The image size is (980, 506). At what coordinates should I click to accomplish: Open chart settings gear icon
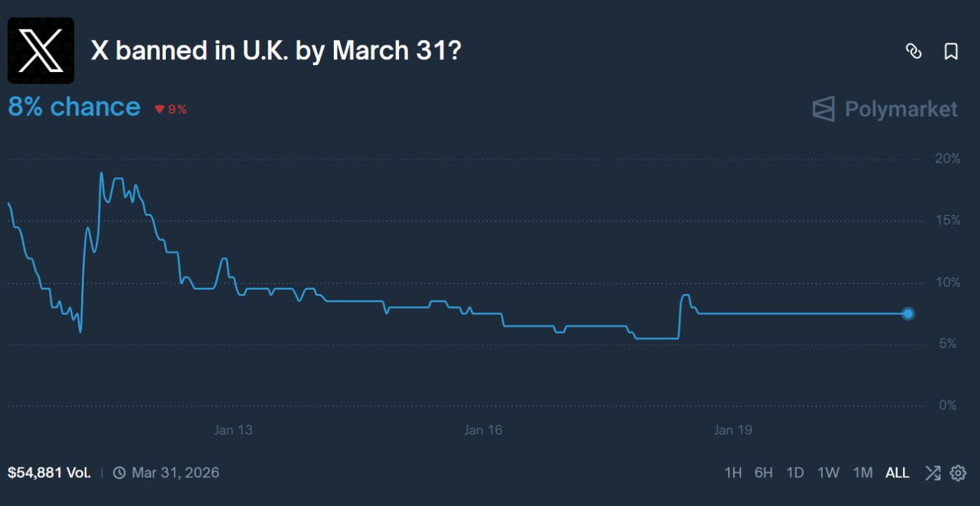pos(958,473)
